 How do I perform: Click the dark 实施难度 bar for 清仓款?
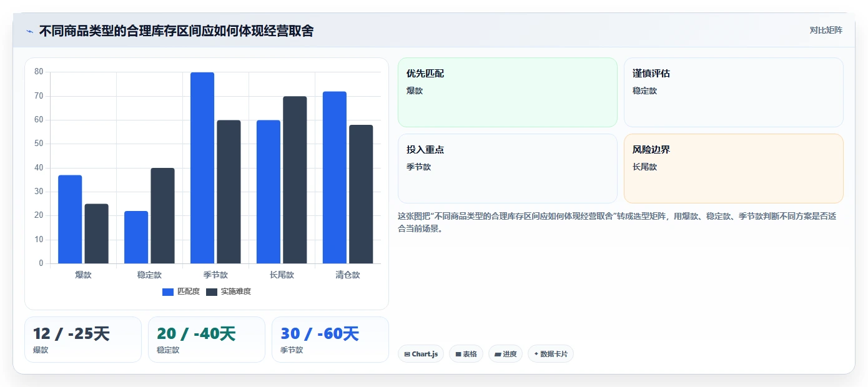click(x=361, y=194)
